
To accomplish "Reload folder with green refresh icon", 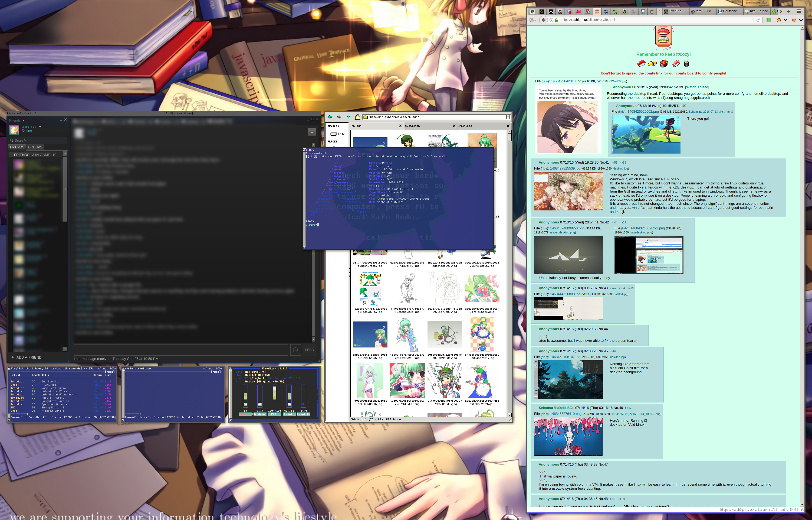I will 508,117.
